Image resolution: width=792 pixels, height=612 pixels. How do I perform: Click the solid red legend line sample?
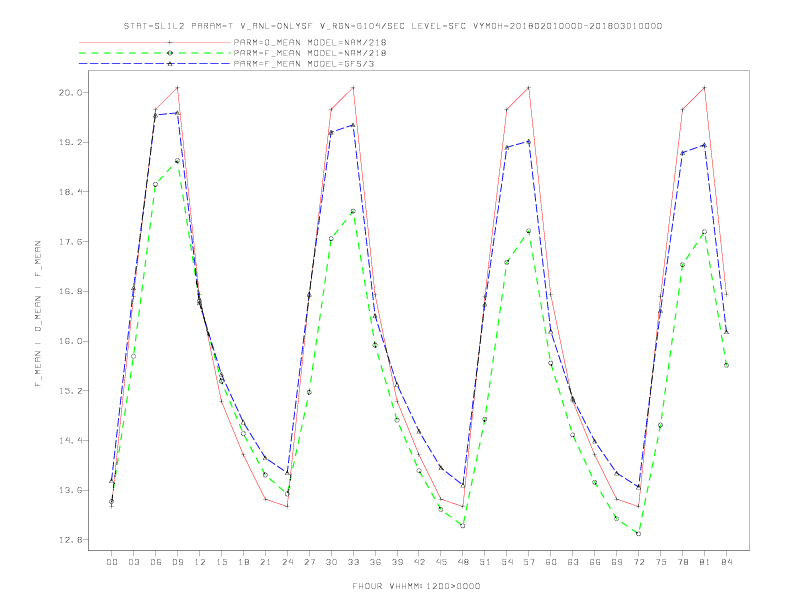click(155, 42)
